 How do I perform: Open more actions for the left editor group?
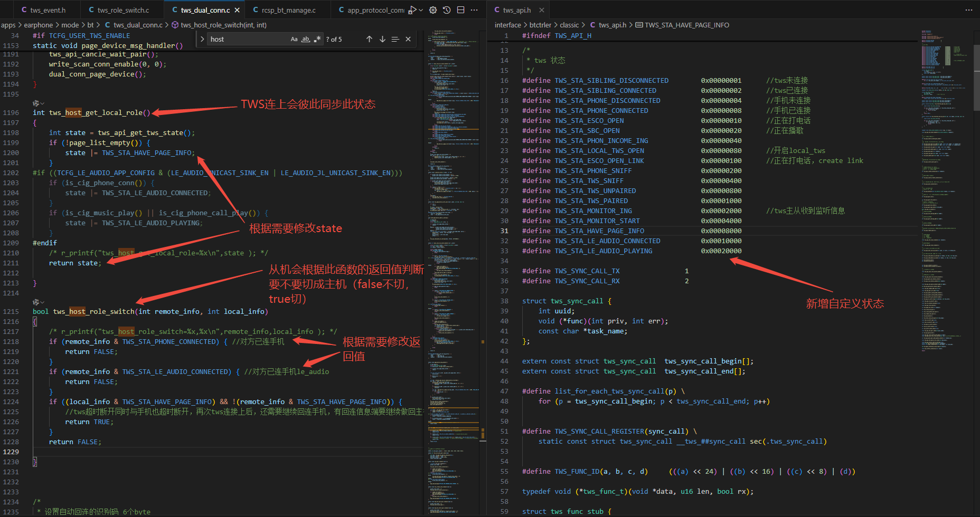(474, 10)
